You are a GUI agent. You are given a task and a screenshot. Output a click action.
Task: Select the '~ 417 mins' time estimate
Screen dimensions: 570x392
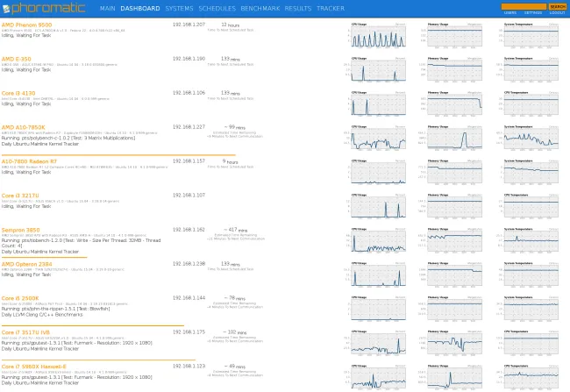coord(236,230)
